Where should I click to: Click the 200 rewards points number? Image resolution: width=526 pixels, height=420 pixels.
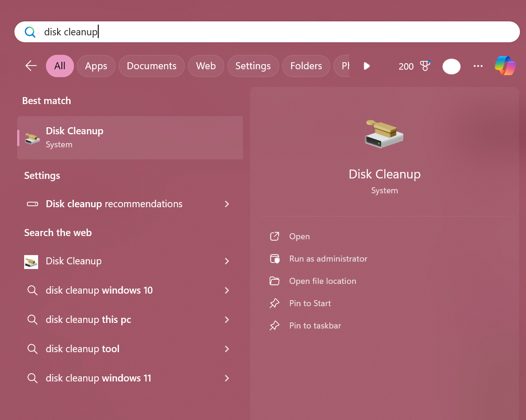coord(406,66)
